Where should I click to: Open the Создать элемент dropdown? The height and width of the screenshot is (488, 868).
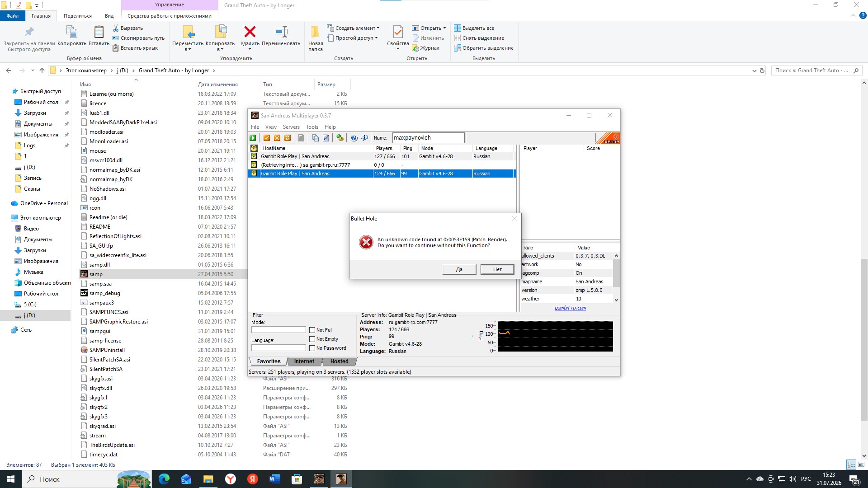[353, 28]
